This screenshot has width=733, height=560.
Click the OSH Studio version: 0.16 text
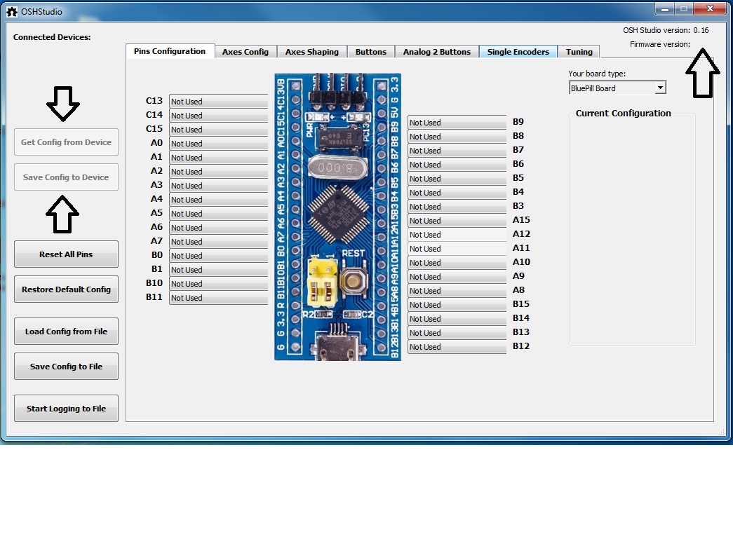click(x=666, y=30)
